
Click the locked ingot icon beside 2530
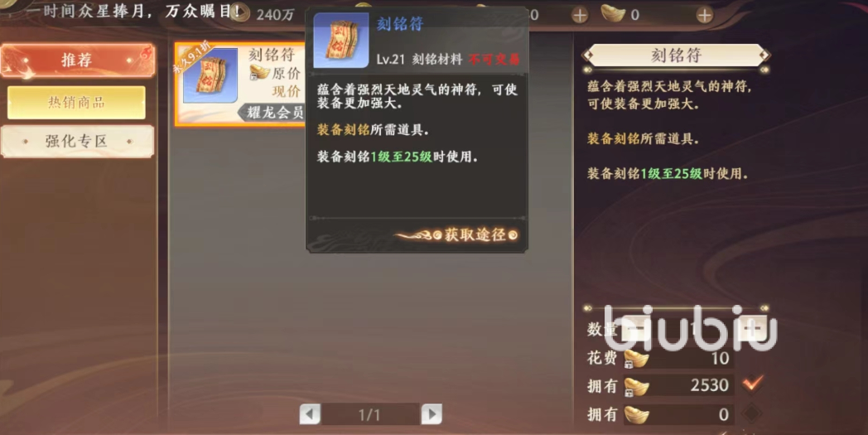point(635,385)
